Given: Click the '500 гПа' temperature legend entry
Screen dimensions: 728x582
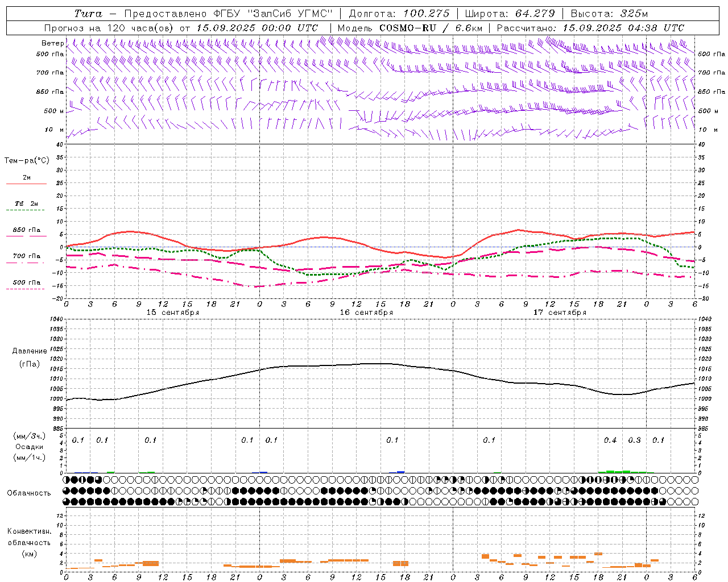Looking at the screenshot, I should (x=26, y=282).
